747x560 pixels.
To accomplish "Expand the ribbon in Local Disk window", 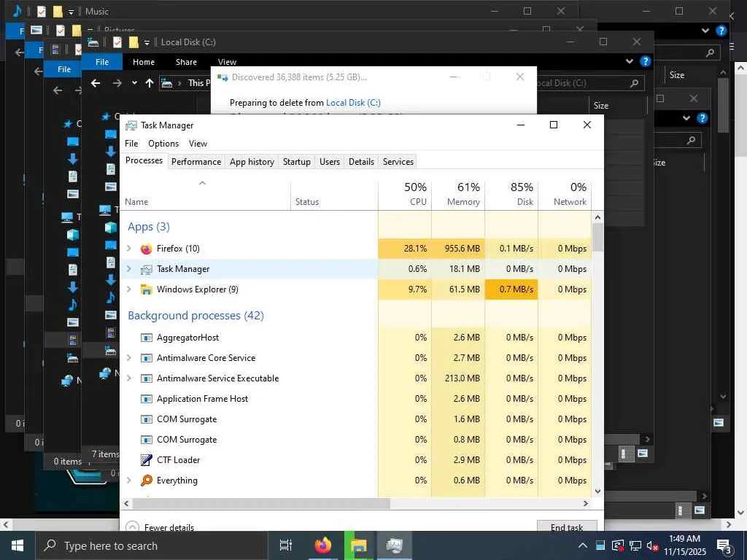I will point(630,61).
